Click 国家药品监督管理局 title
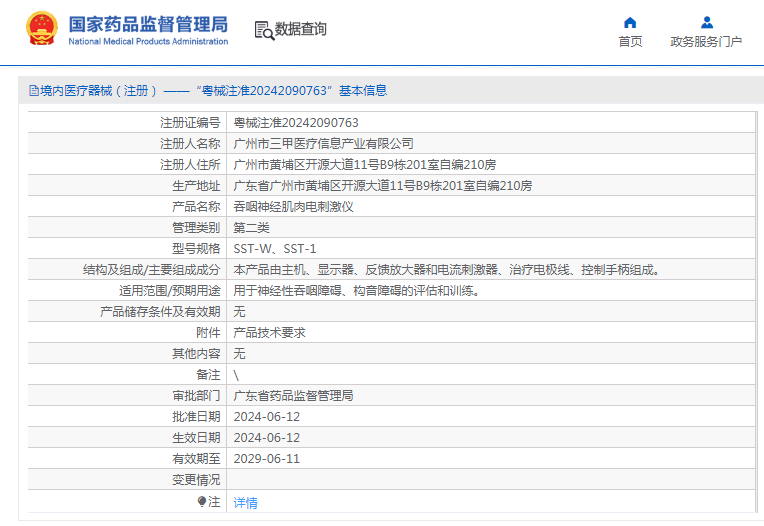The height and width of the screenshot is (526, 764). [148, 24]
